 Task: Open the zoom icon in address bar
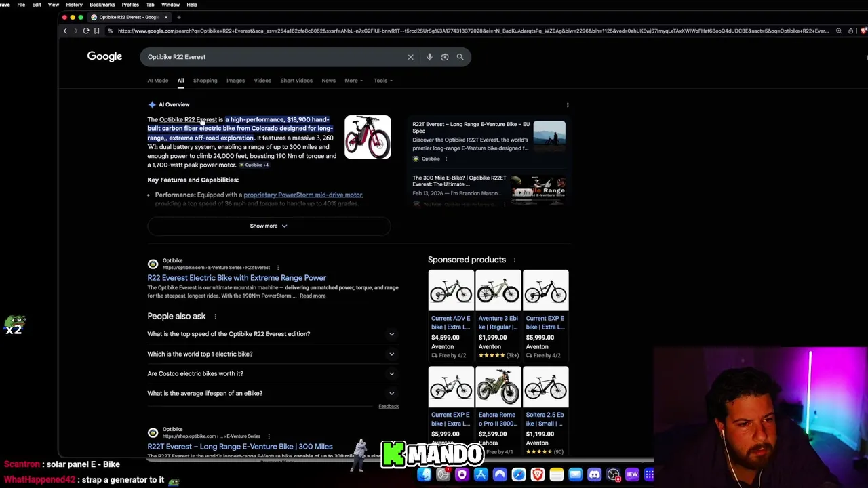point(839,30)
